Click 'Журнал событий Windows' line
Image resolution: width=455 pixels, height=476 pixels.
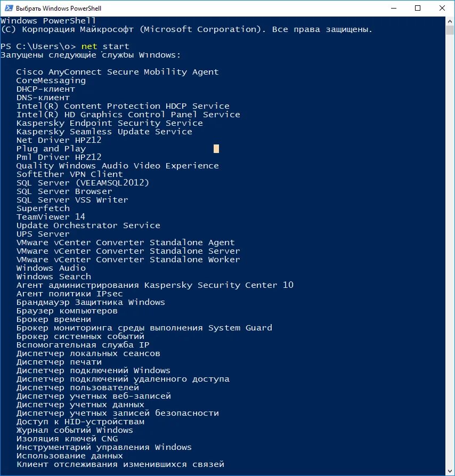(x=75, y=430)
